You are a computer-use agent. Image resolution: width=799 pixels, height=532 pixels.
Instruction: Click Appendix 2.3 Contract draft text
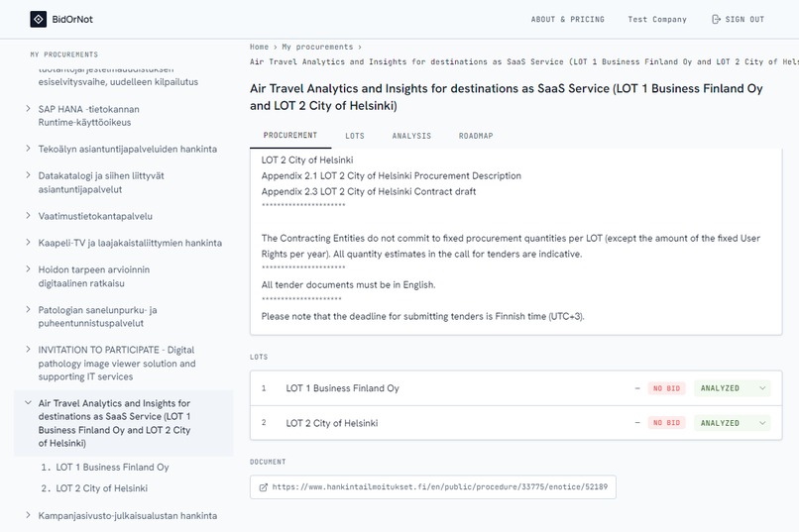tap(369, 191)
